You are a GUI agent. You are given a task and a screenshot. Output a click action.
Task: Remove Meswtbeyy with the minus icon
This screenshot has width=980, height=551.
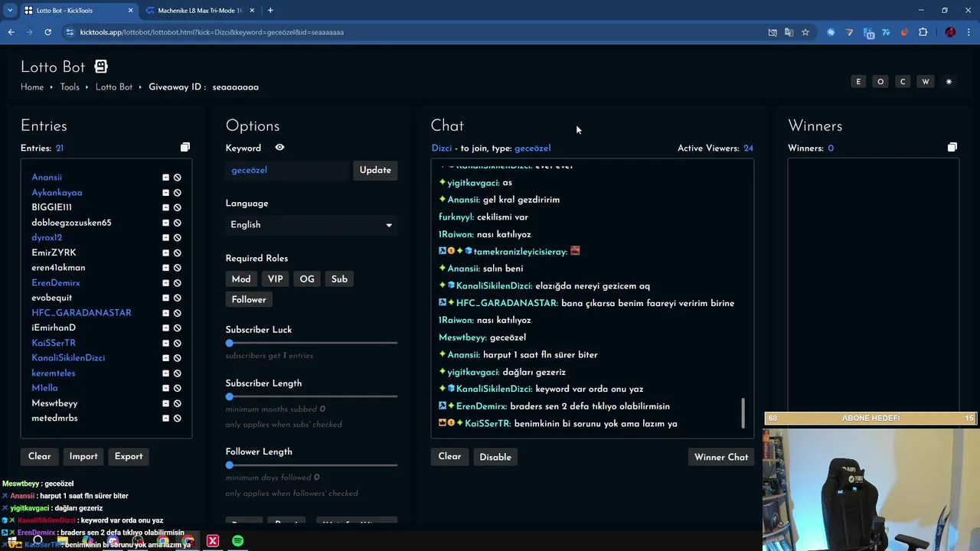pyautogui.click(x=165, y=403)
